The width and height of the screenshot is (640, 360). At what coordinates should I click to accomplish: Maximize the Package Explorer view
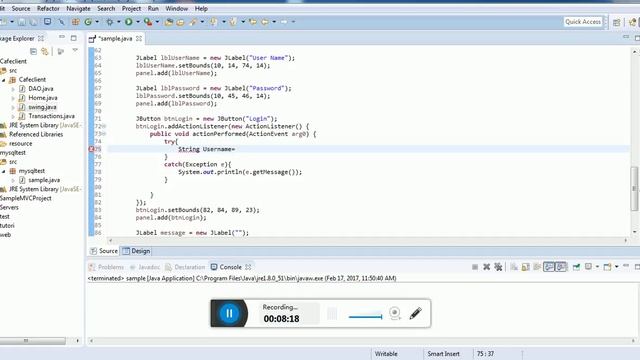[73, 38]
